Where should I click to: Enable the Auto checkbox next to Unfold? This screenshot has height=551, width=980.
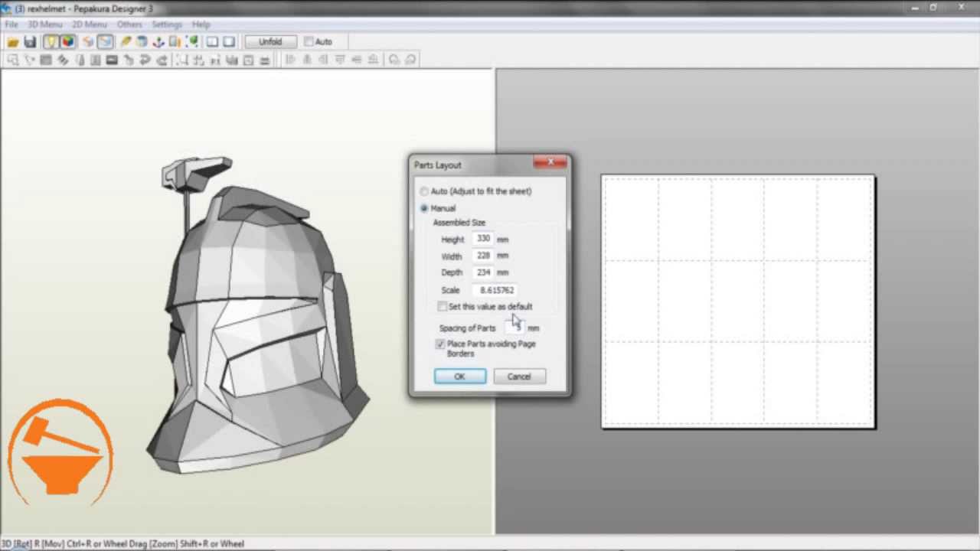point(309,41)
